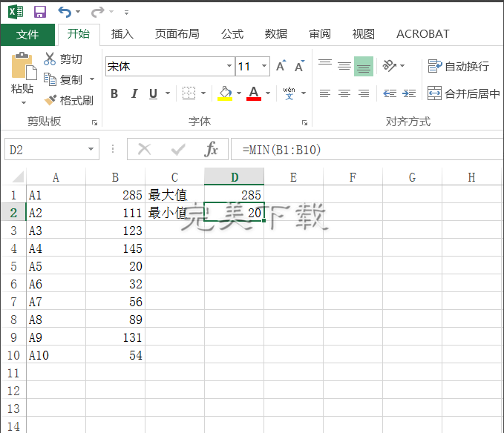
Task: Expand the font color dropdown arrow
Action: tap(268, 93)
